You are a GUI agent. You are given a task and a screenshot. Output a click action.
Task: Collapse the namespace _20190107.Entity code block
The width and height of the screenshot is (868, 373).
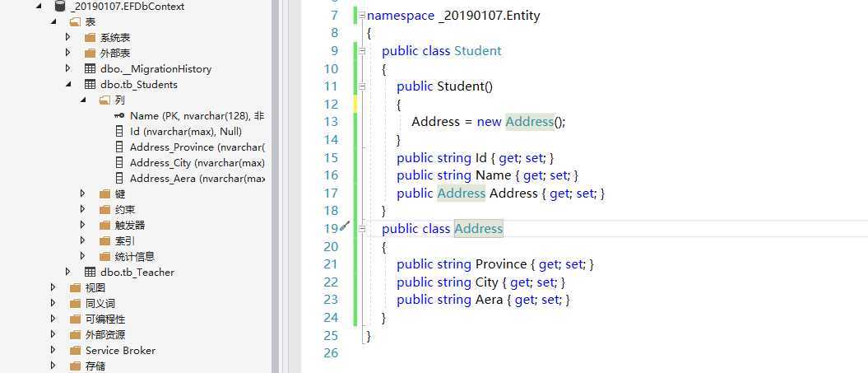(x=361, y=15)
